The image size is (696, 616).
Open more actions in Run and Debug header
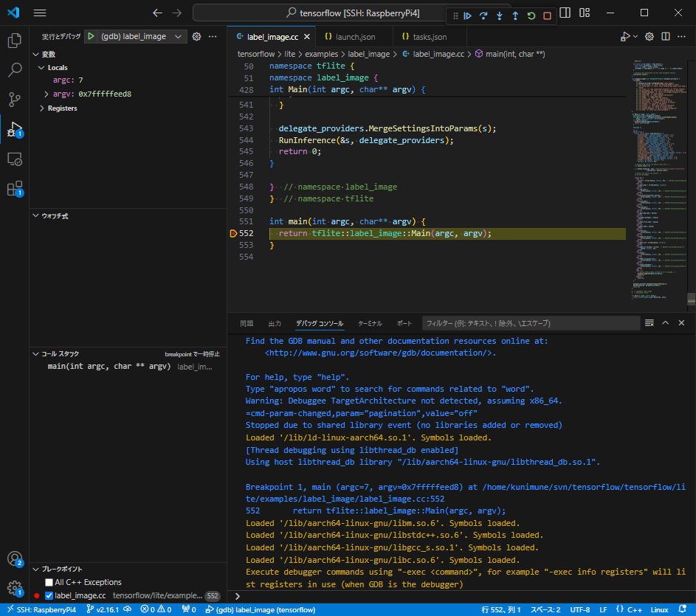click(x=213, y=36)
